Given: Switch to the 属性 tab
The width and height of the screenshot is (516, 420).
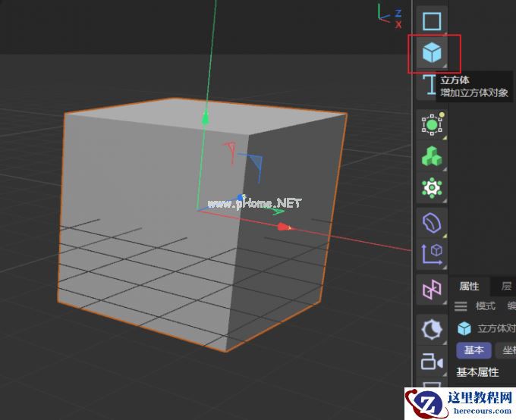Looking at the screenshot, I should (x=470, y=286).
